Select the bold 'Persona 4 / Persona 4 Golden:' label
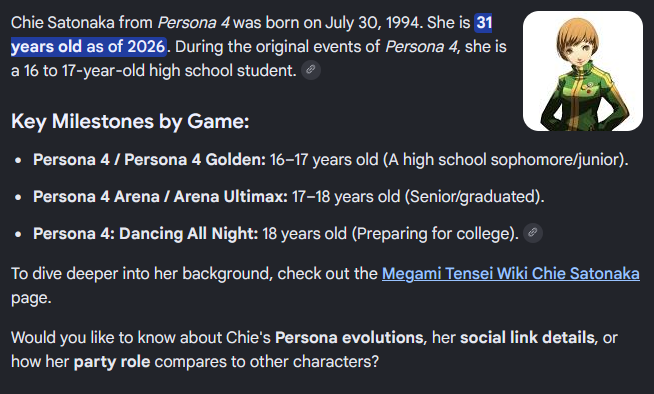This screenshot has height=394, width=654. point(149,160)
